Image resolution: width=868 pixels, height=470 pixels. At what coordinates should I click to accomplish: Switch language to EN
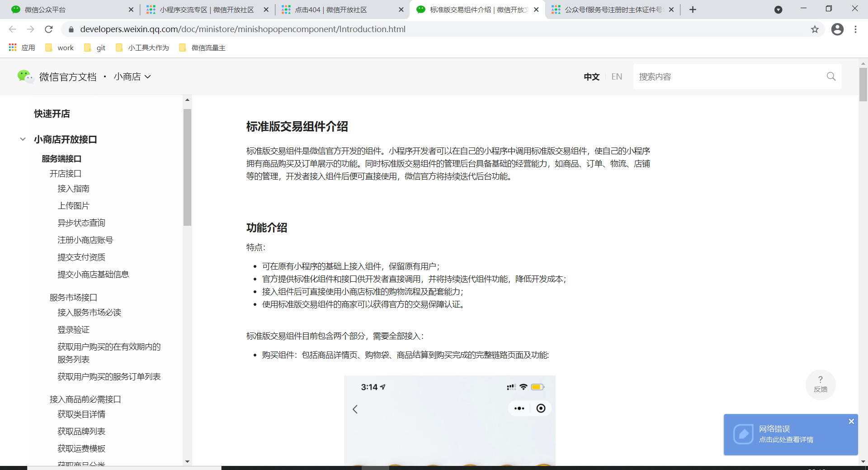tap(617, 77)
